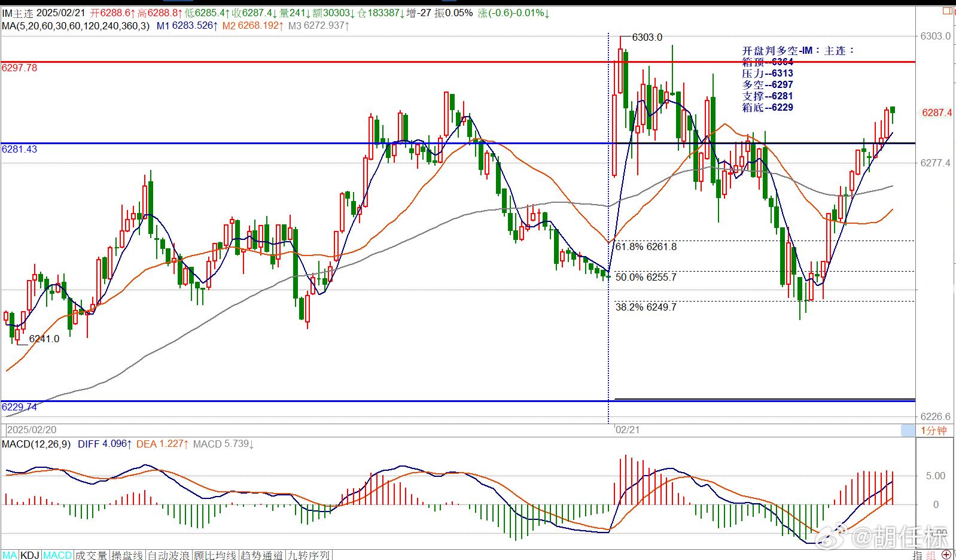Click the 38.2% 6249.7 retracement label

click(646, 307)
